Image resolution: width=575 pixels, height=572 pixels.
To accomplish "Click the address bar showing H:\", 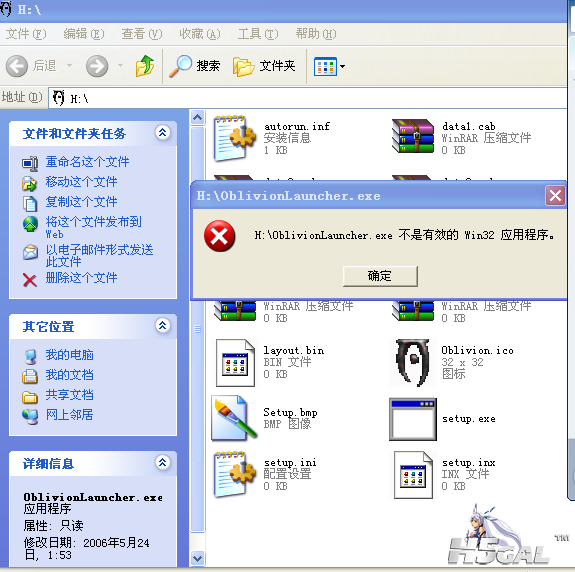I will click(308, 98).
